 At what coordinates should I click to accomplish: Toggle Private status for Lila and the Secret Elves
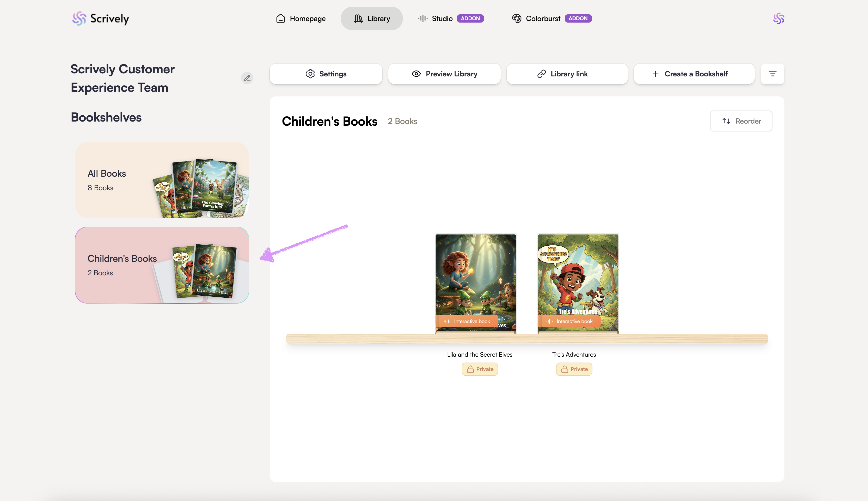[480, 369]
